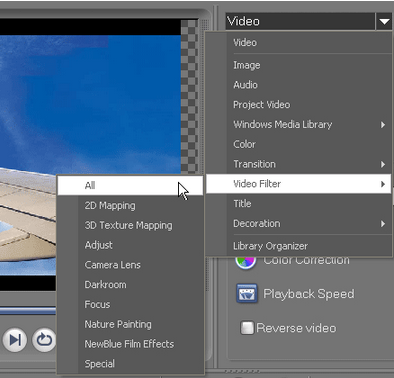Click the video preview window

coord(90,155)
